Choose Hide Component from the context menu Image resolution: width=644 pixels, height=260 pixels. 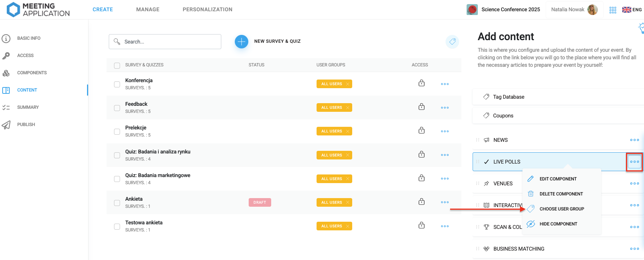558,224
